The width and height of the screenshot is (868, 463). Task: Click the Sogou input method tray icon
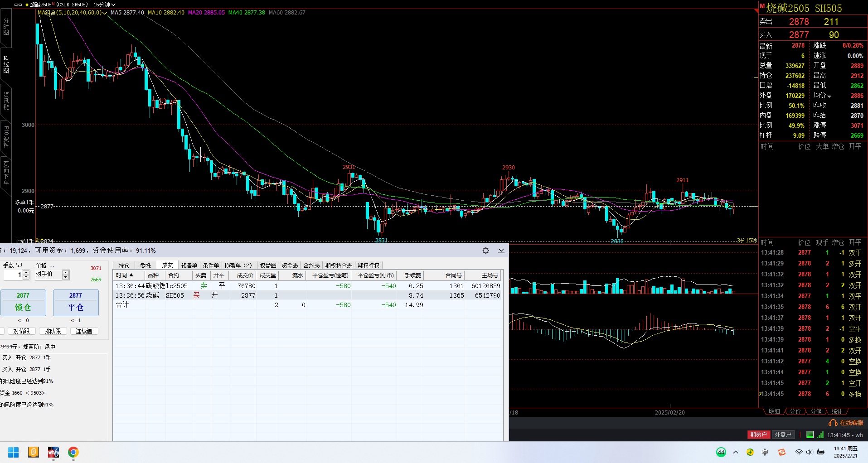point(781,452)
